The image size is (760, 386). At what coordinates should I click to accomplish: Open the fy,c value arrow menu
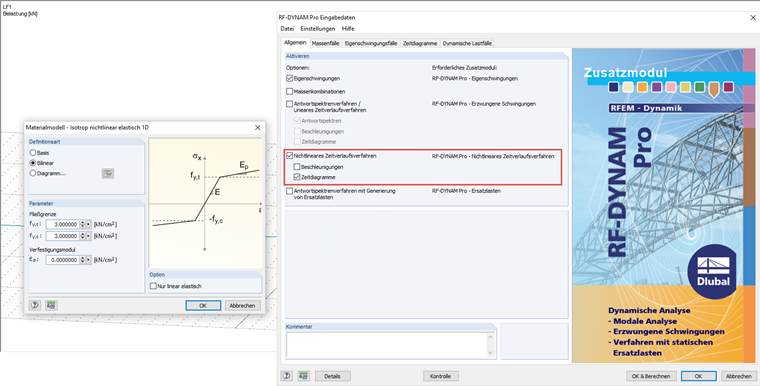coord(88,236)
